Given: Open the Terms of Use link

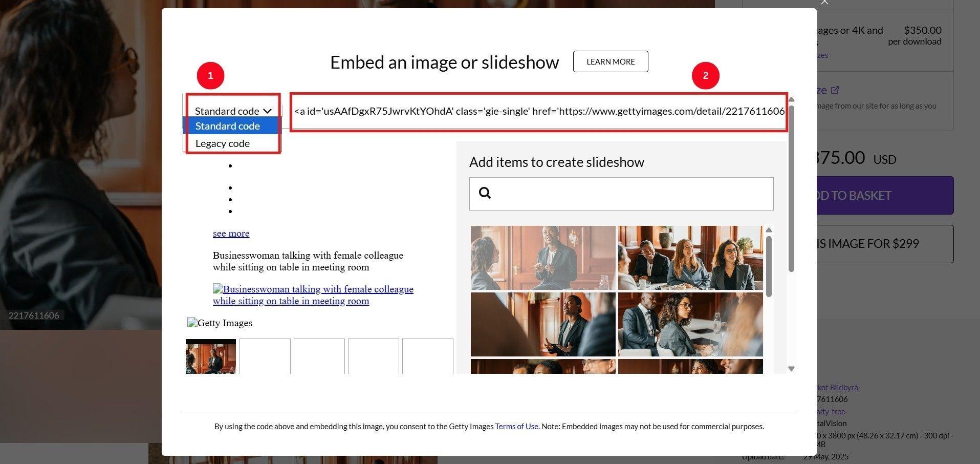Looking at the screenshot, I should click(x=516, y=426).
